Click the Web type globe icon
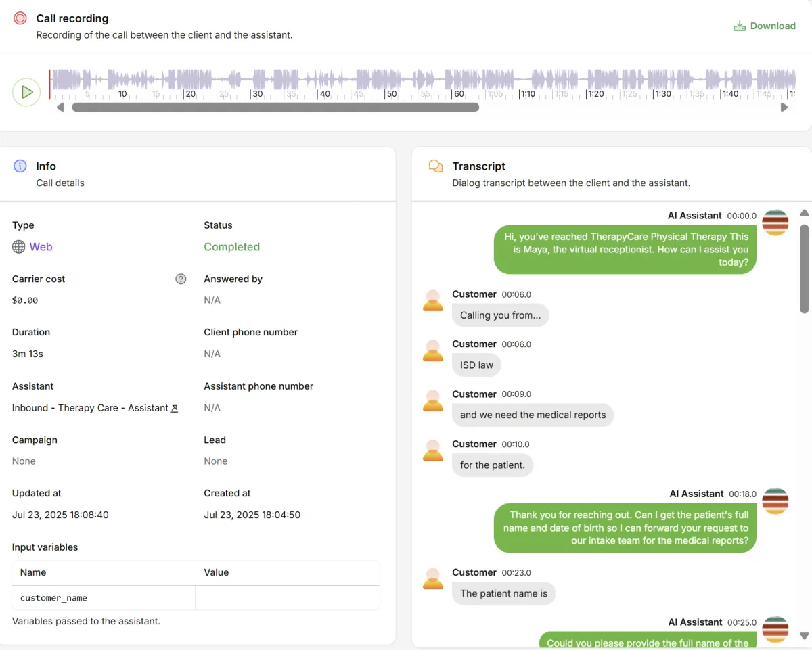This screenshot has height=650, width=812. 19,247
